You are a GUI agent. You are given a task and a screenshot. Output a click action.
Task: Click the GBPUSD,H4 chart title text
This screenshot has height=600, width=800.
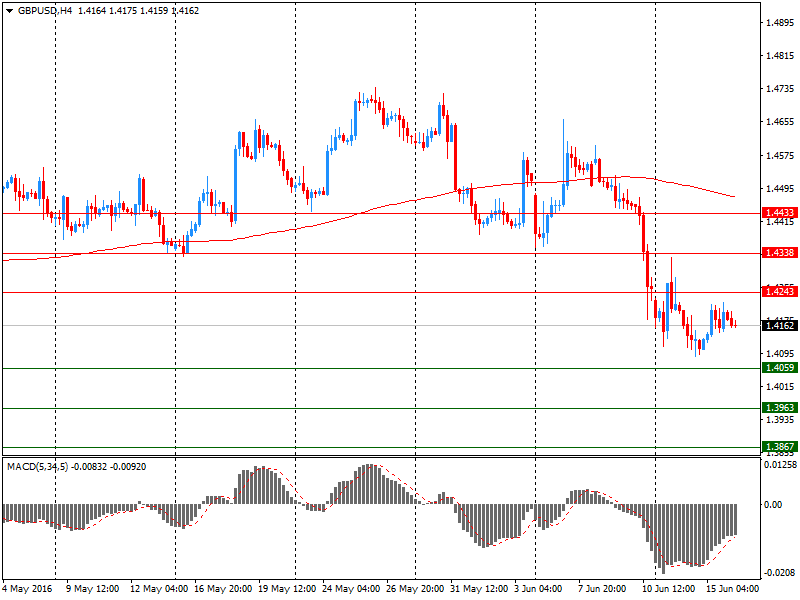(x=45, y=11)
